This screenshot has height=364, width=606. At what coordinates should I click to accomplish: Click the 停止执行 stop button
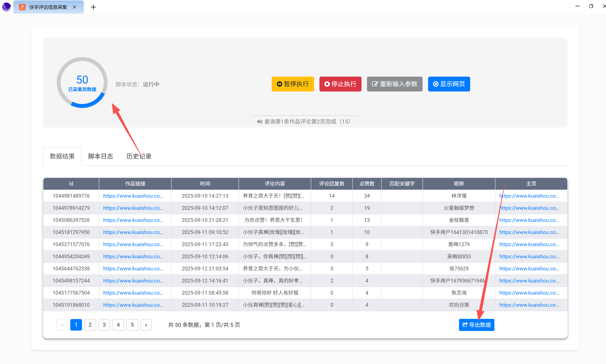pyautogui.click(x=340, y=84)
